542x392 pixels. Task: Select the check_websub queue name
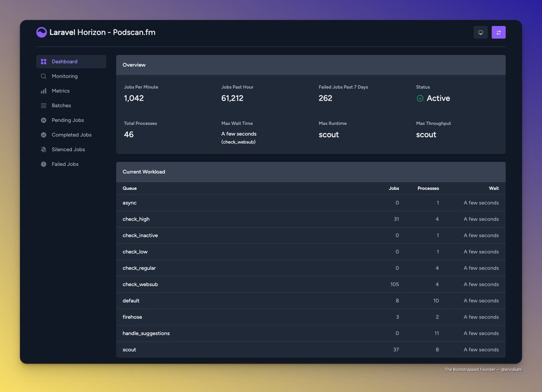click(x=140, y=285)
